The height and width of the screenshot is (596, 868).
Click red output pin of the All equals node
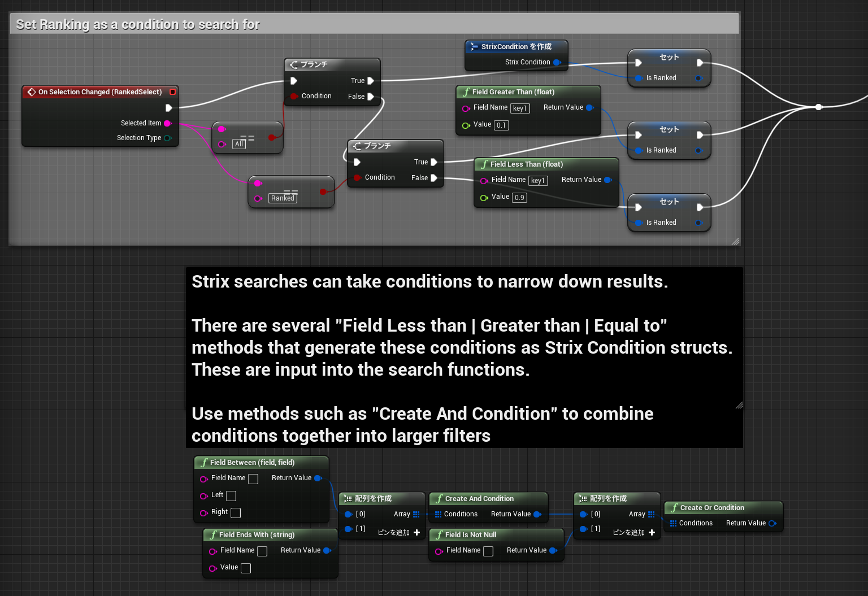pos(272,137)
